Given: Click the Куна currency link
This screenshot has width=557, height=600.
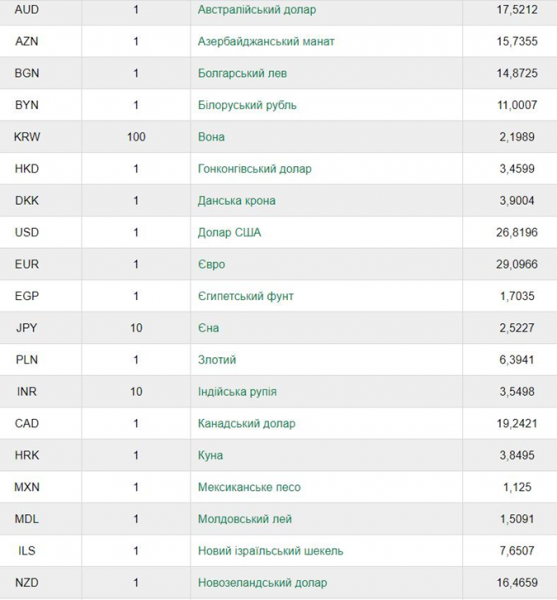Looking at the screenshot, I should [x=210, y=455].
